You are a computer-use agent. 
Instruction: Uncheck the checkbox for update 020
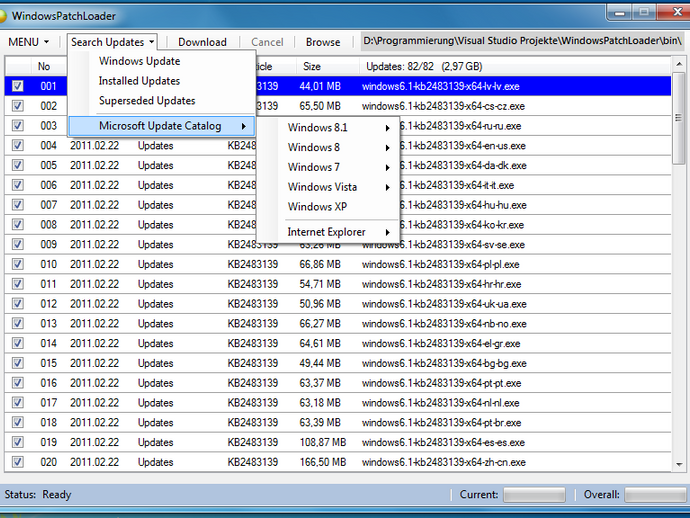point(18,462)
